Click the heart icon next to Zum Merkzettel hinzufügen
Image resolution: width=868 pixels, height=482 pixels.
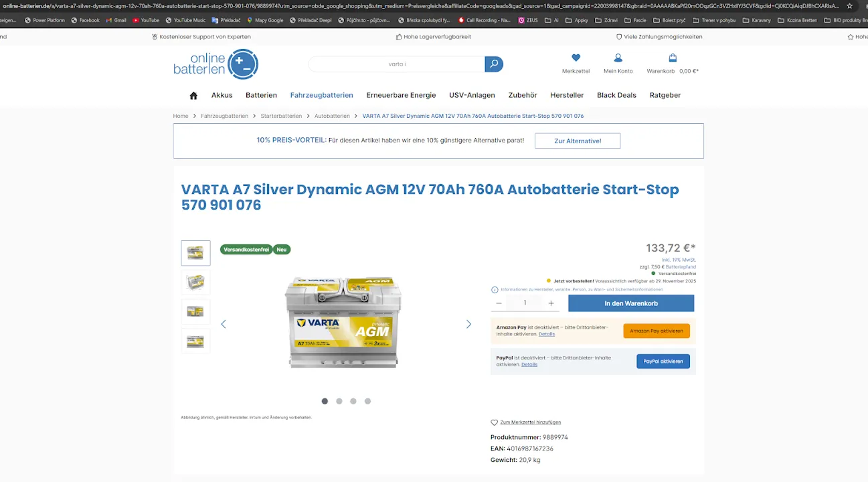pos(495,422)
